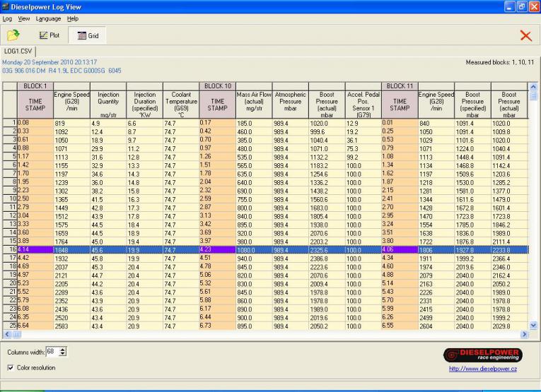Click pedal position cell 12.9

click(x=363, y=124)
